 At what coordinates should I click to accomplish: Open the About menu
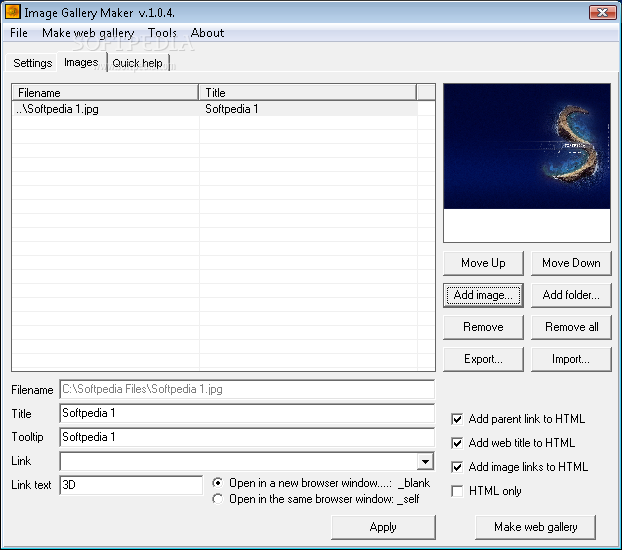pyautogui.click(x=207, y=33)
